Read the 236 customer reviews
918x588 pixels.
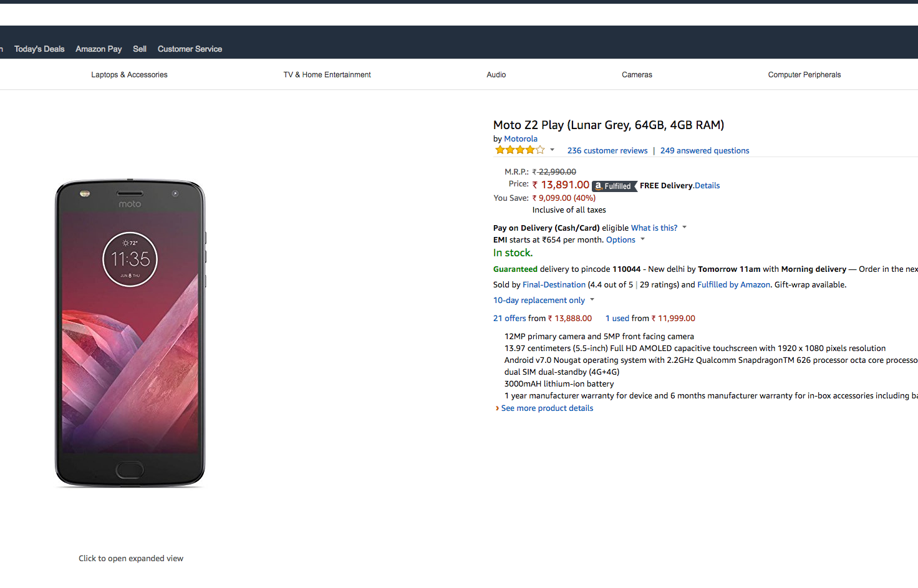pyautogui.click(x=607, y=151)
